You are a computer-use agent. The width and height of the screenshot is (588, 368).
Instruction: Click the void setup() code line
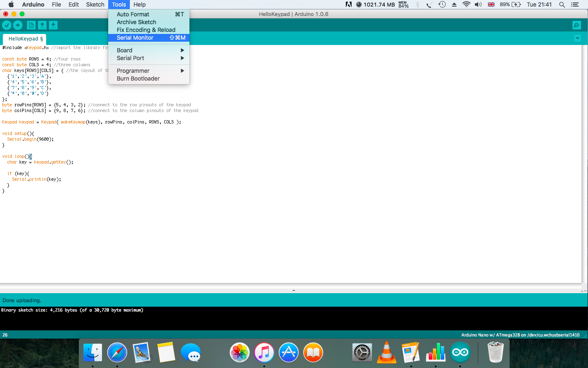[x=18, y=133]
